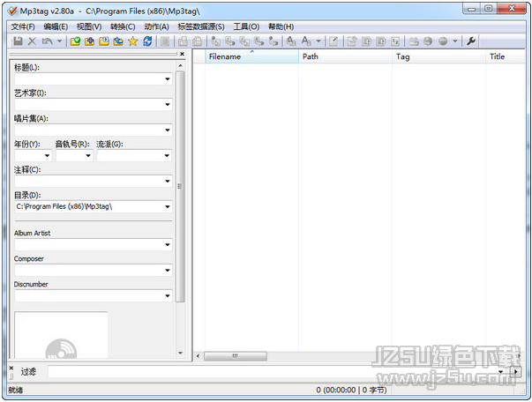Click the file list horizontal scrollbar thumb
Viewport: 532px width, 402px height.
click(x=236, y=356)
